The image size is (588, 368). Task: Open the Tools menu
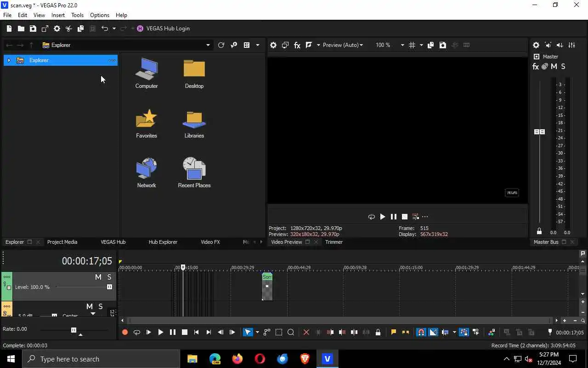(x=77, y=15)
